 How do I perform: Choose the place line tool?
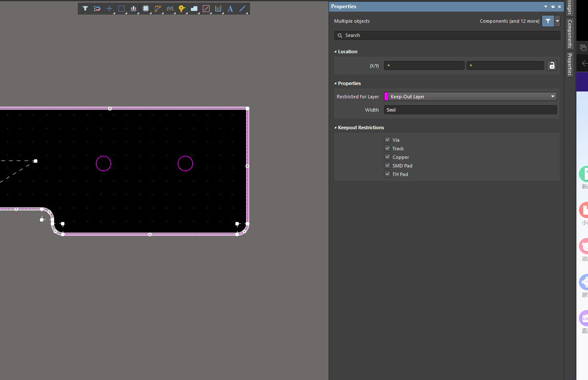coord(242,9)
